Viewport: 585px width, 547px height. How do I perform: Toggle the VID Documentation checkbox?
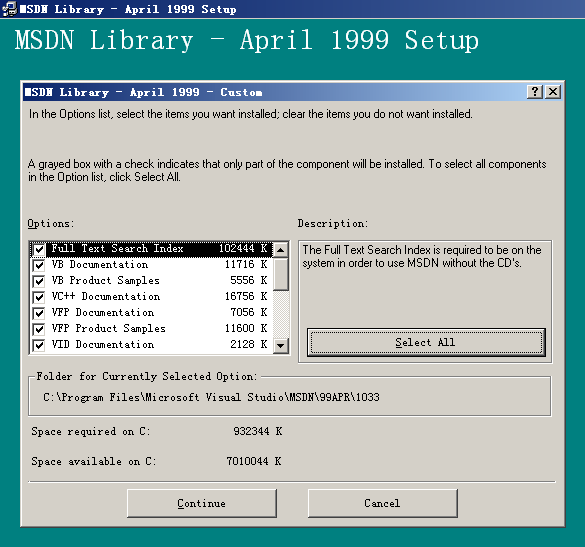pos(39,346)
